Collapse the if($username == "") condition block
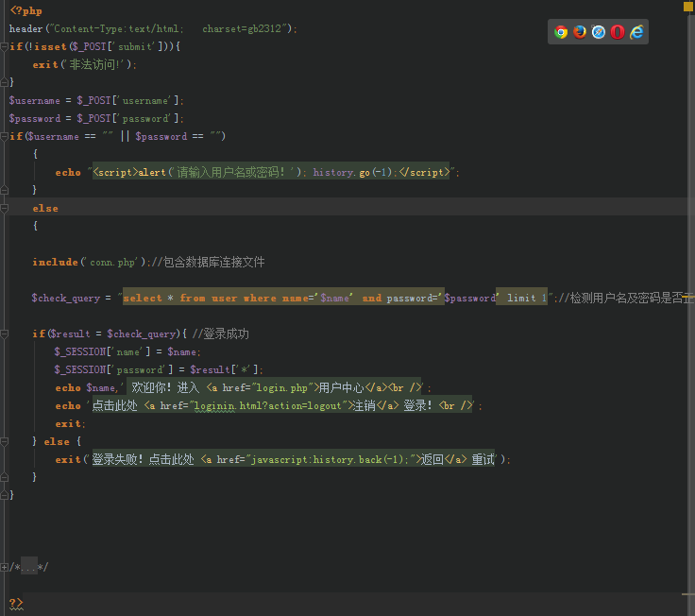Image resolution: width=695 pixels, height=616 pixels. pyautogui.click(x=4, y=136)
